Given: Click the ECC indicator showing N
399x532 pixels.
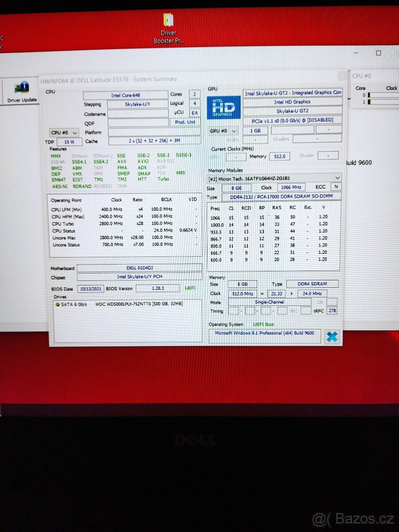Looking at the screenshot, I should 336,187.
